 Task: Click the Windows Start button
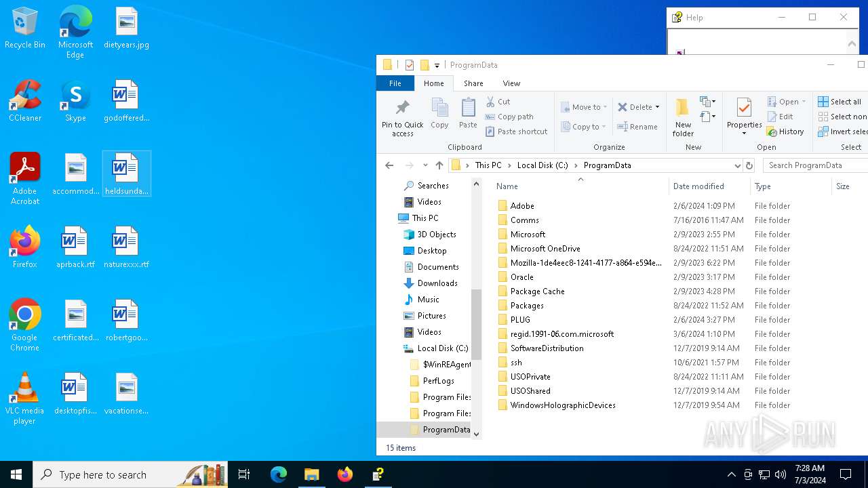point(16,474)
